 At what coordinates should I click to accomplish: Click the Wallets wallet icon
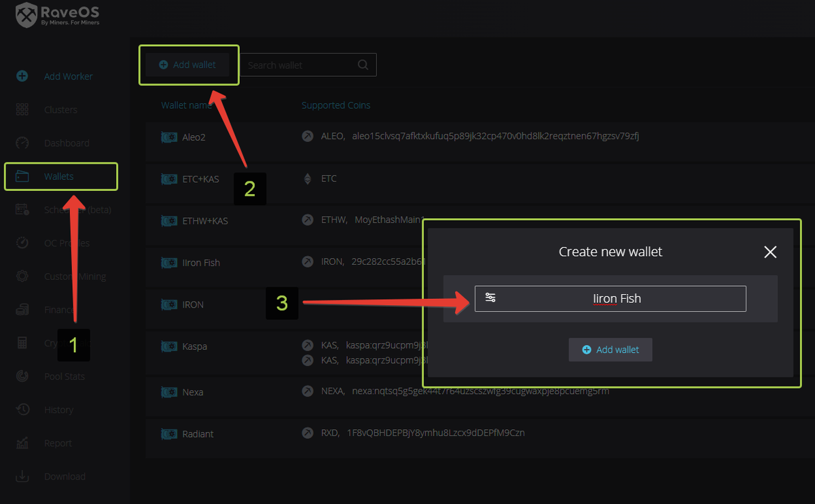[22, 177]
